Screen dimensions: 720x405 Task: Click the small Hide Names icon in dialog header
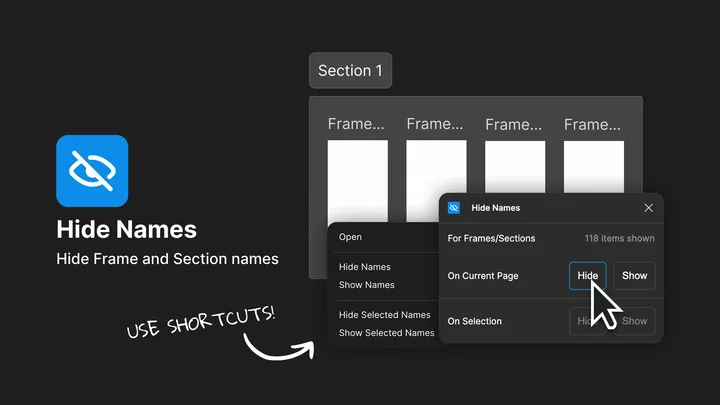coord(454,208)
